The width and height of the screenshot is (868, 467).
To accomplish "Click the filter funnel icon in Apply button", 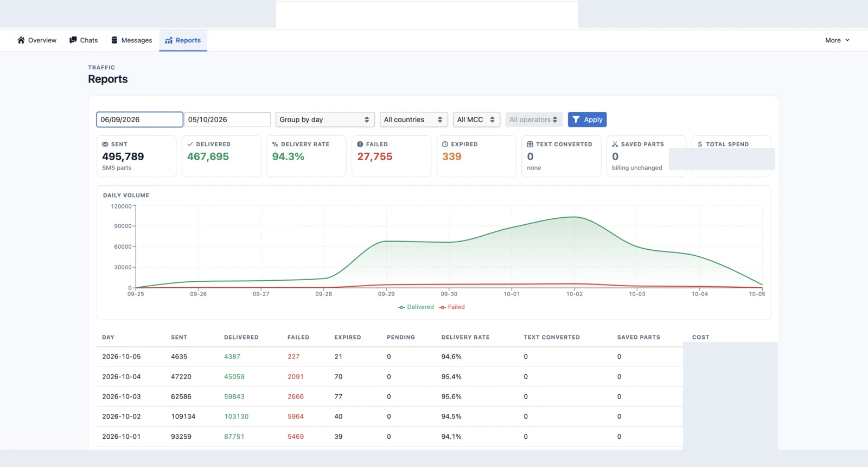I will pyautogui.click(x=576, y=119).
